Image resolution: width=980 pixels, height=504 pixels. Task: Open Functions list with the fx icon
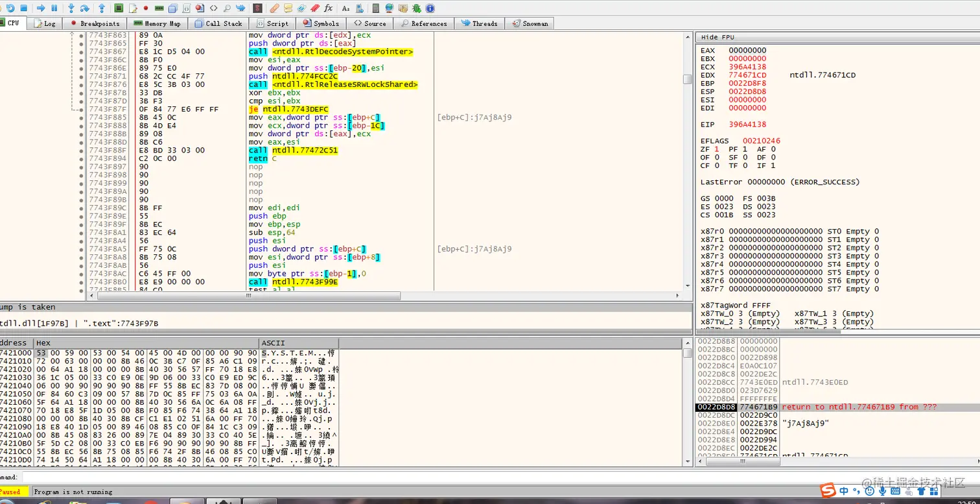tap(329, 8)
